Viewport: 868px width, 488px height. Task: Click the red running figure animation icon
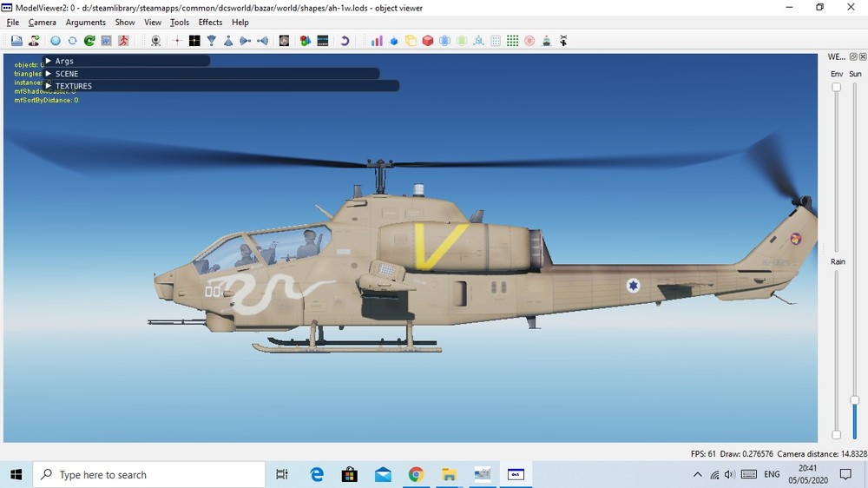click(x=123, y=41)
